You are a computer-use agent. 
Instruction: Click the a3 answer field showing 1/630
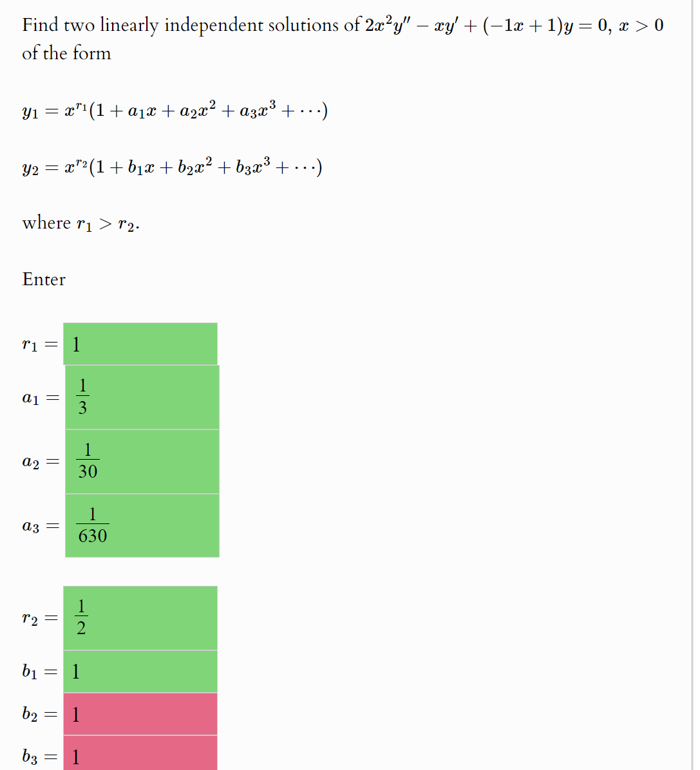point(140,524)
